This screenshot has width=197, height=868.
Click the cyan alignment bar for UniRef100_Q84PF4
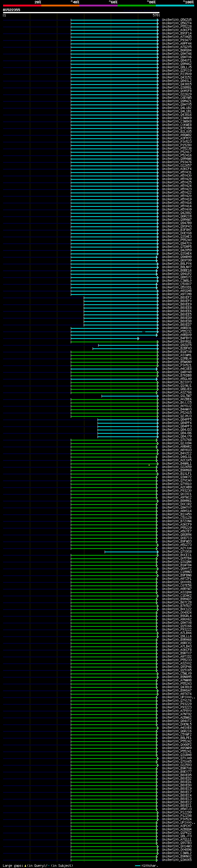point(128,423)
